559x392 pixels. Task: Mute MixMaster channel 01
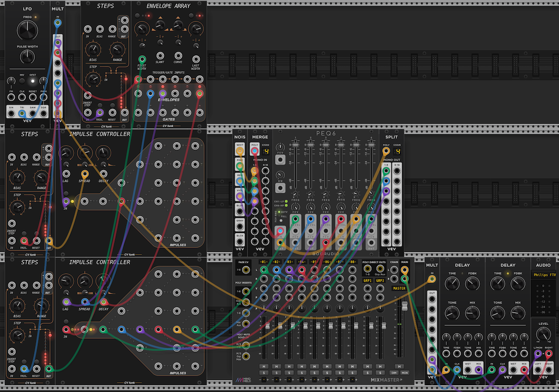point(264,367)
